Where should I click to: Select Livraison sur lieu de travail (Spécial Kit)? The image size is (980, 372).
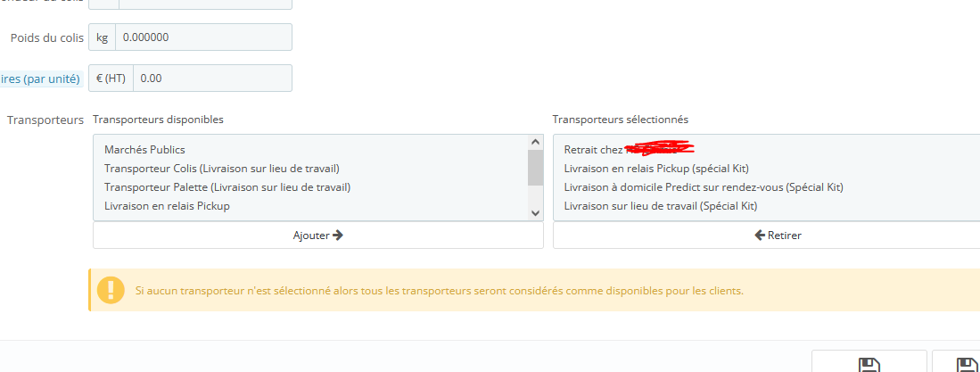coord(661,206)
